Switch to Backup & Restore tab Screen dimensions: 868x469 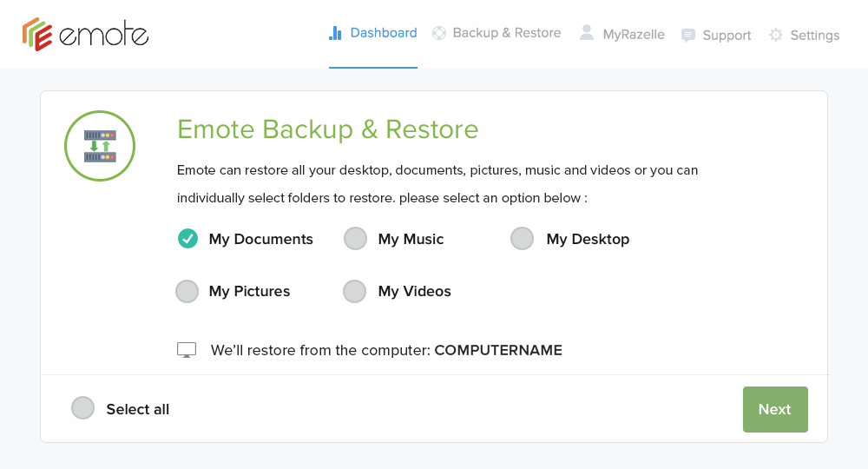(x=496, y=33)
